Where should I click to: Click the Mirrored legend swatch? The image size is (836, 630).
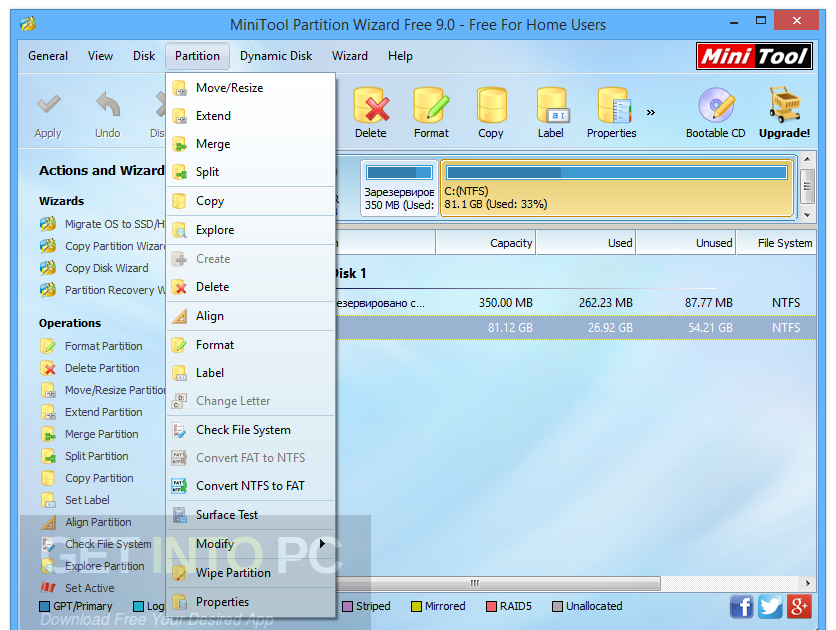(x=416, y=607)
